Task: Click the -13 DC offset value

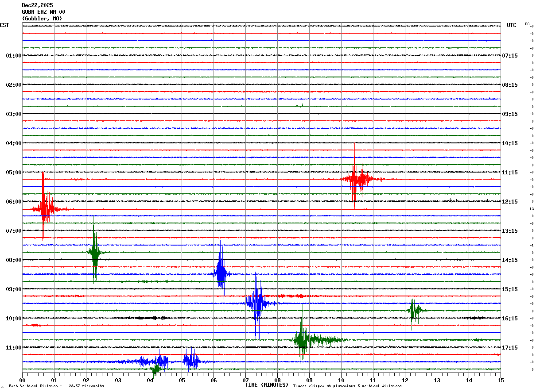Action: click(x=530, y=209)
